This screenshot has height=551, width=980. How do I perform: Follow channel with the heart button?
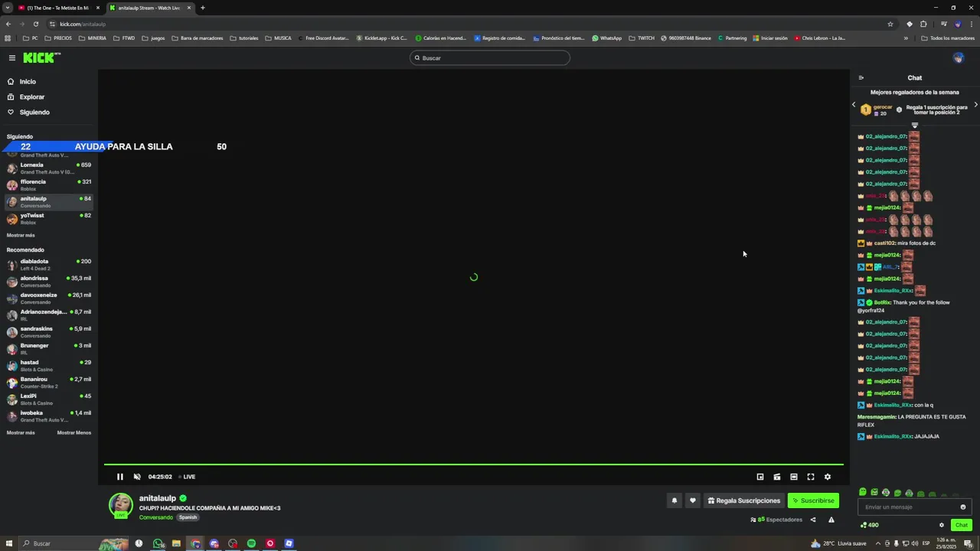point(693,500)
